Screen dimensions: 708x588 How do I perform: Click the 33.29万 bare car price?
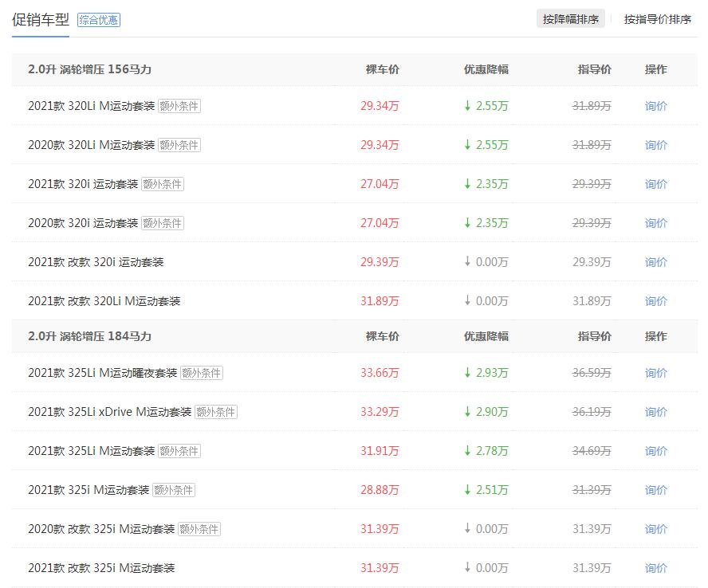pyautogui.click(x=380, y=412)
